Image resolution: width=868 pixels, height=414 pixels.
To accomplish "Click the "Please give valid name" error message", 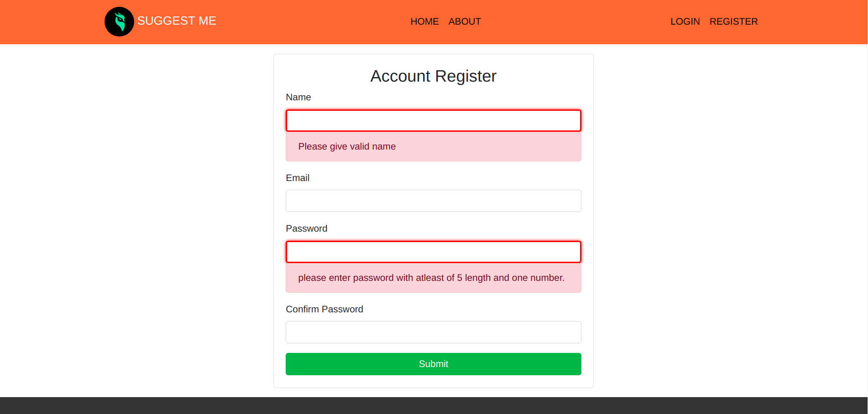I will tap(347, 146).
